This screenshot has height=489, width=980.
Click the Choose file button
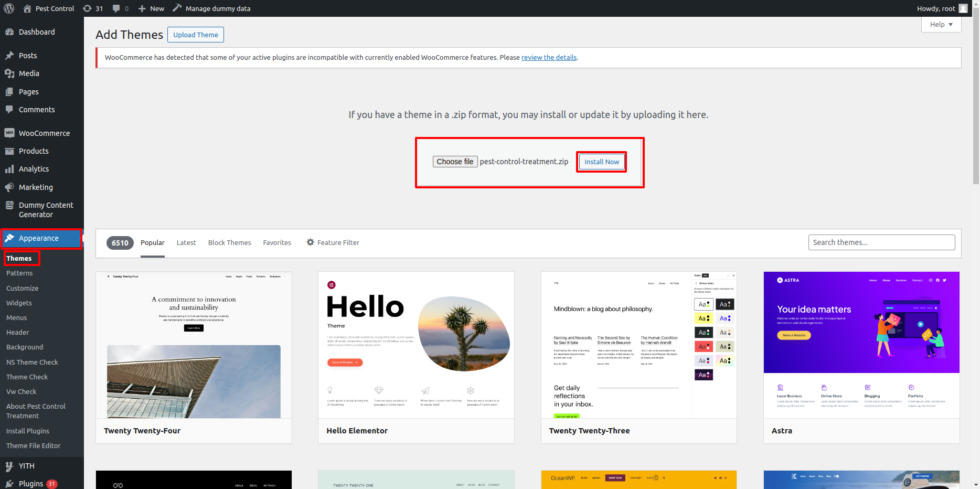[x=455, y=162]
